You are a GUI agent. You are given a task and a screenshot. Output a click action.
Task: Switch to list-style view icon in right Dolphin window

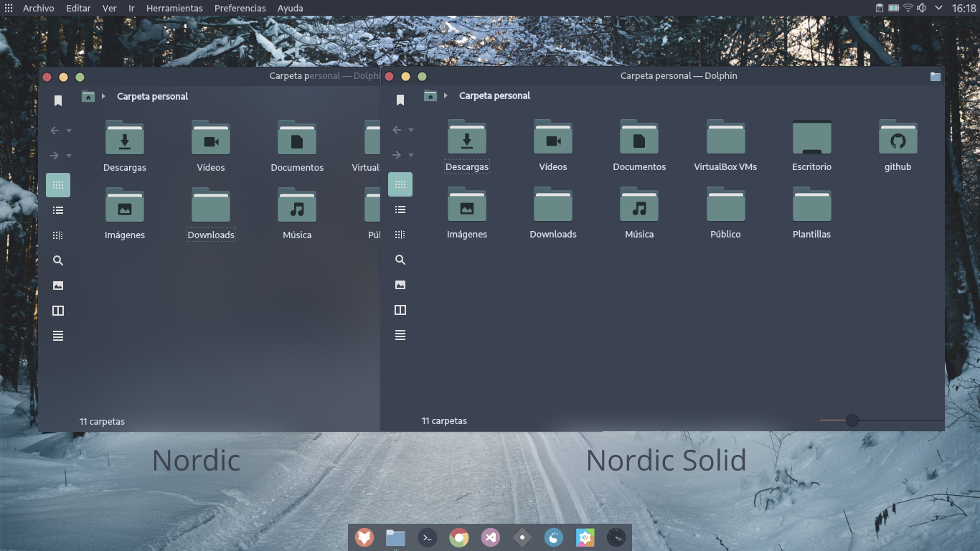coord(400,209)
